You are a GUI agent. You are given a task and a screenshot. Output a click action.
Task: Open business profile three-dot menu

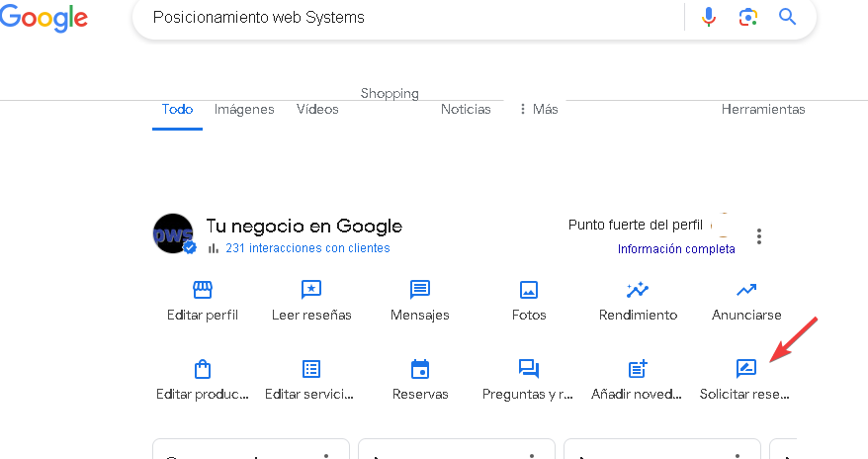(759, 236)
